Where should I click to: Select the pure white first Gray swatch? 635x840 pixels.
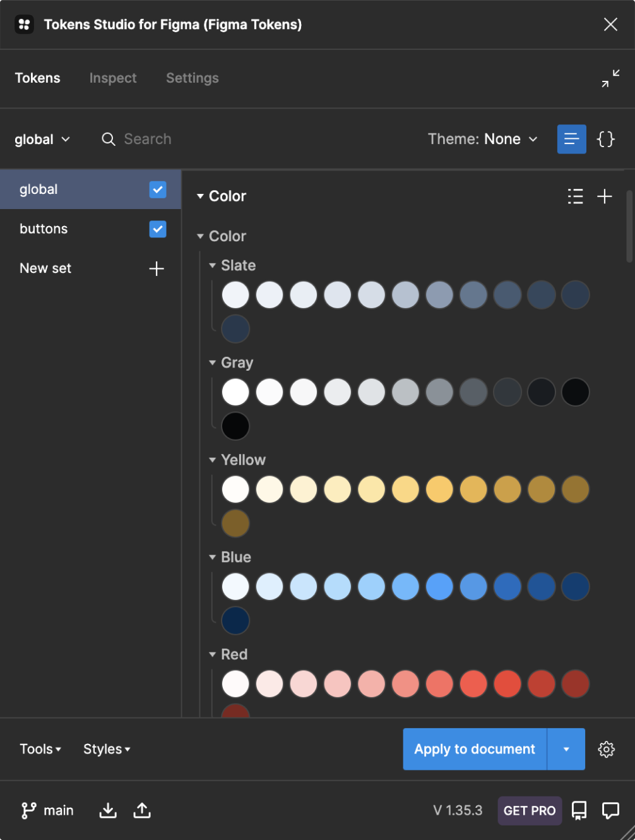click(x=235, y=392)
